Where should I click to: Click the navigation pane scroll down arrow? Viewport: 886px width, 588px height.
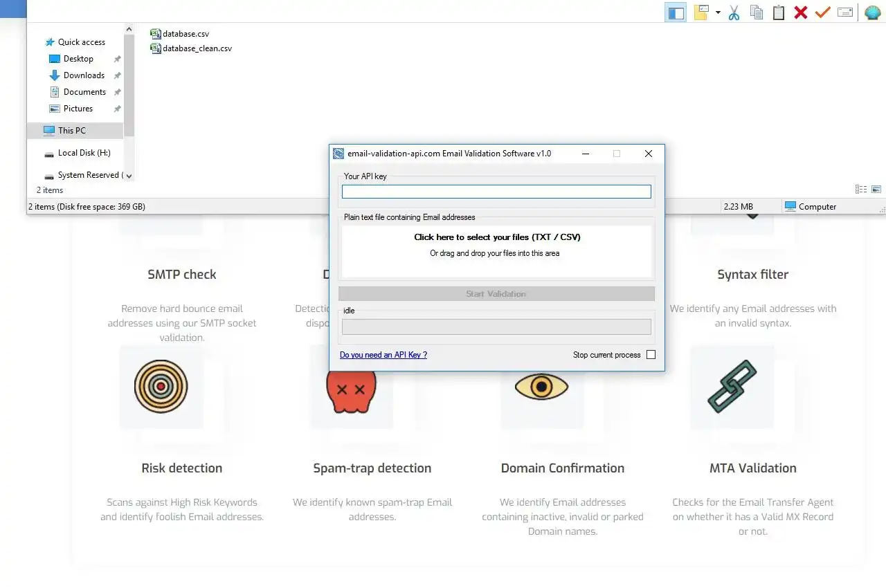tap(129, 176)
